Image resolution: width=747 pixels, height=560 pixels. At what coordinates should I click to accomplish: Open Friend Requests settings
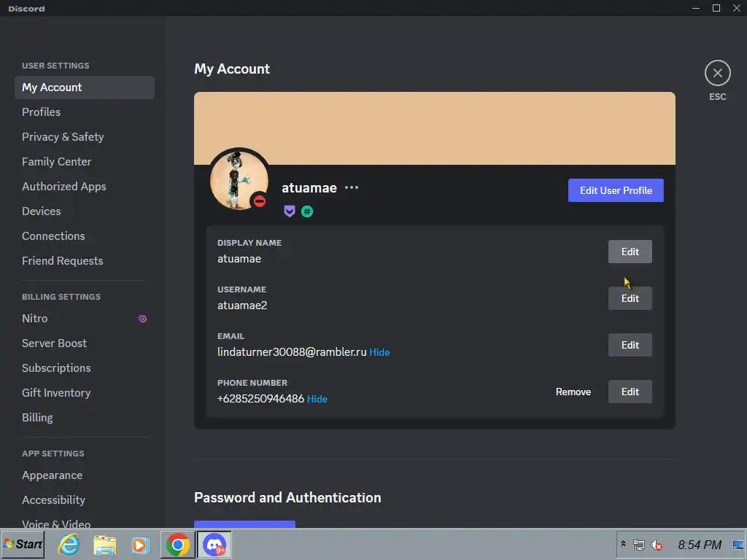coord(85,260)
